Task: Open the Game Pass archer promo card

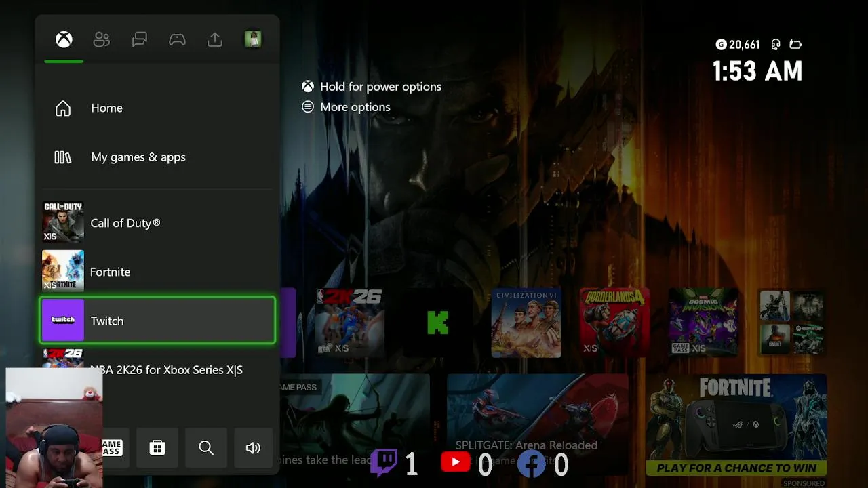Action: [x=355, y=424]
